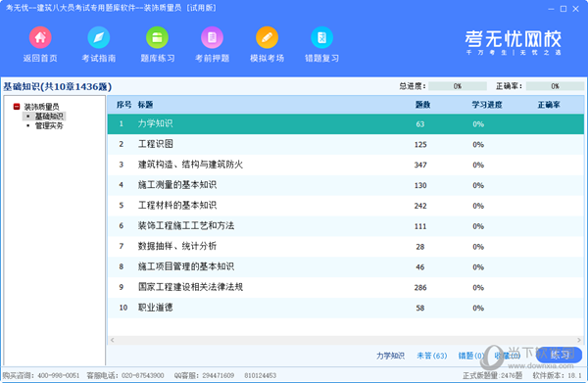Click the 学习进度 column header
This screenshot has height=383, width=588.
pyautogui.click(x=487, y=105)
